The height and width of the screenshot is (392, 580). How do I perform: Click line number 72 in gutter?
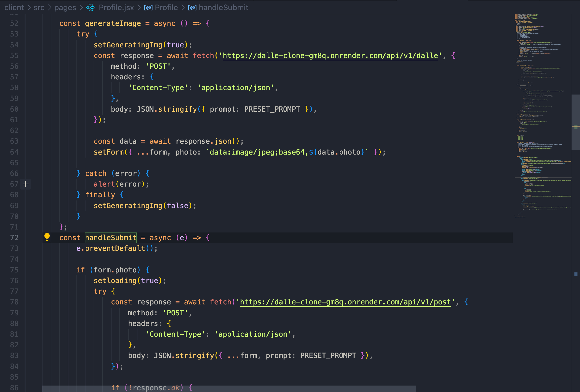[14, 238]
